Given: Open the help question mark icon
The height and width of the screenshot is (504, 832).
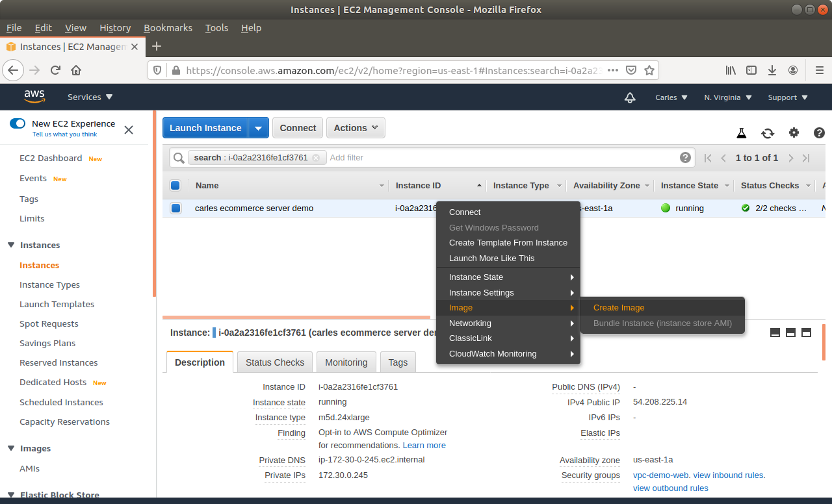Looking at the screenshot, I should point(819,132).
